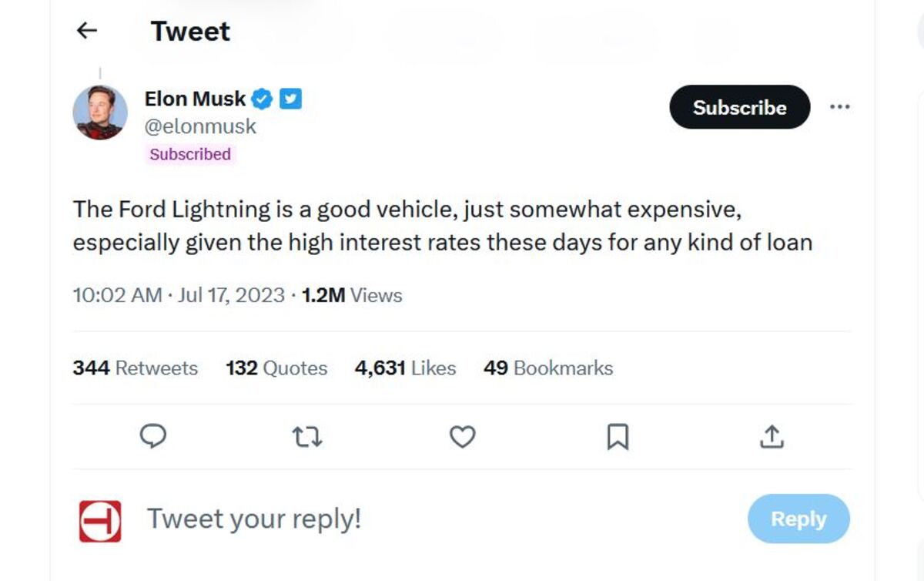Click the reply speech bubble icon
The width and height of the screenshot is (924, 581).
coord(153,437)
